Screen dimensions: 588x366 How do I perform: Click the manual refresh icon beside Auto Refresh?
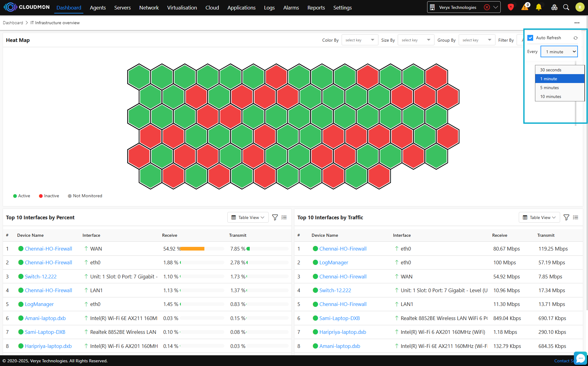(575, 38)
